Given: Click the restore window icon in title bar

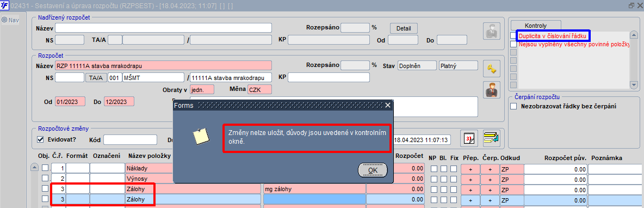Looking at the screenshot, I should click(631, 5).
